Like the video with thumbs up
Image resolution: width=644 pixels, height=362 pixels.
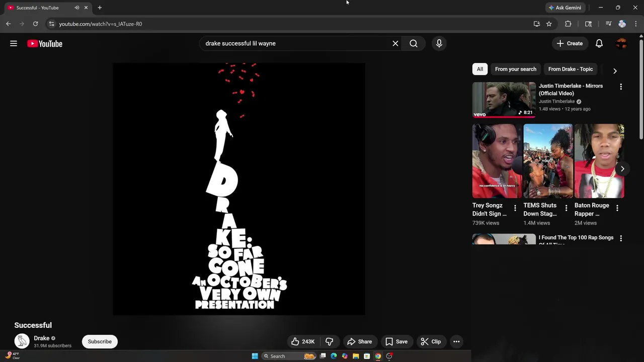303,341
